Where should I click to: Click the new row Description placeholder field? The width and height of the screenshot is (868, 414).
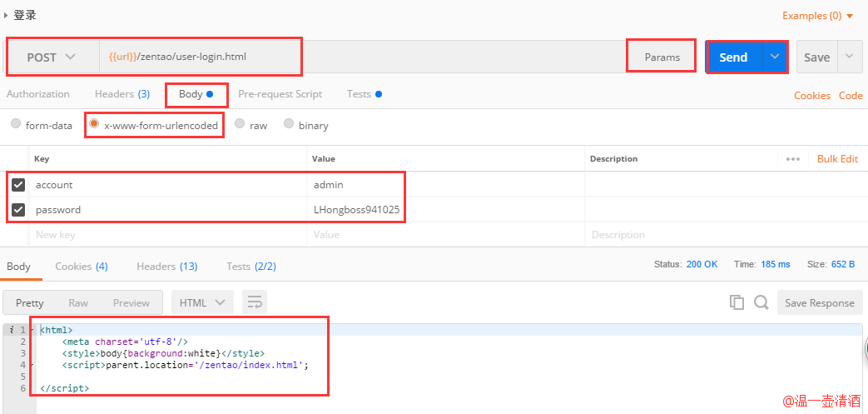[x=726, y=234]
